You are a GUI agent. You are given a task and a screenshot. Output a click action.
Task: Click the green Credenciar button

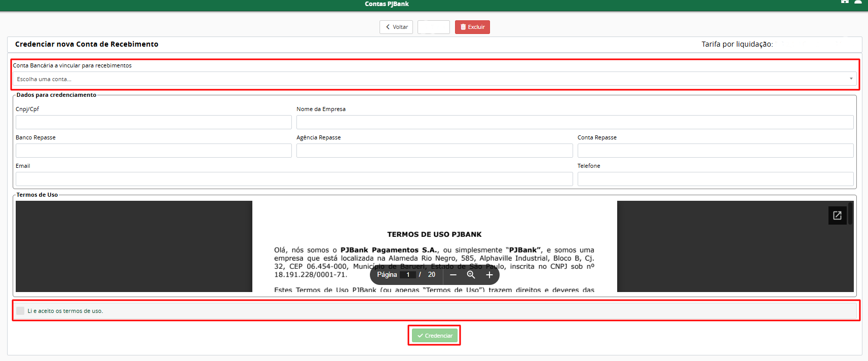tap(435, 336)
